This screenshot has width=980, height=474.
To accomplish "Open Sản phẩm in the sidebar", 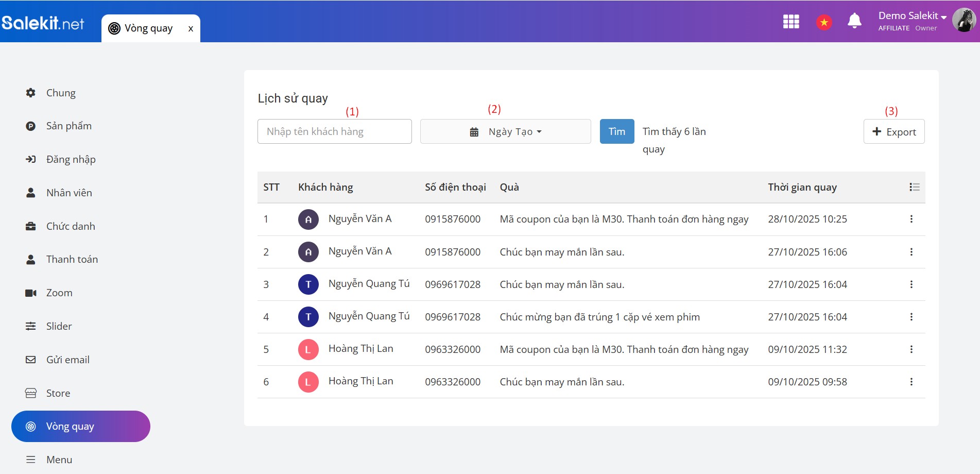I will (68, 126).
